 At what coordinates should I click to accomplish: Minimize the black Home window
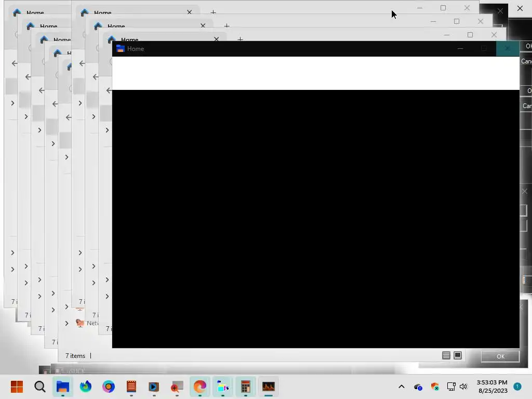460,48
